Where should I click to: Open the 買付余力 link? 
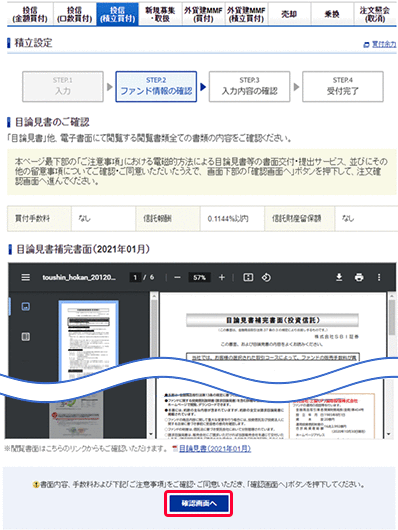384,44
